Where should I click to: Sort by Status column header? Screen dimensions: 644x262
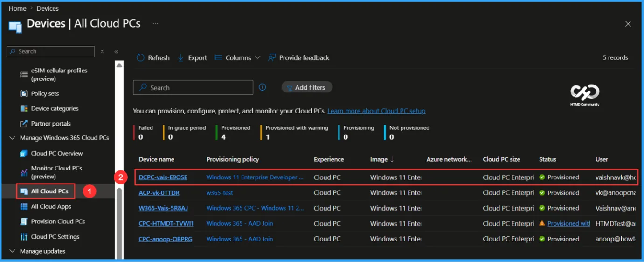coord(547,159)
